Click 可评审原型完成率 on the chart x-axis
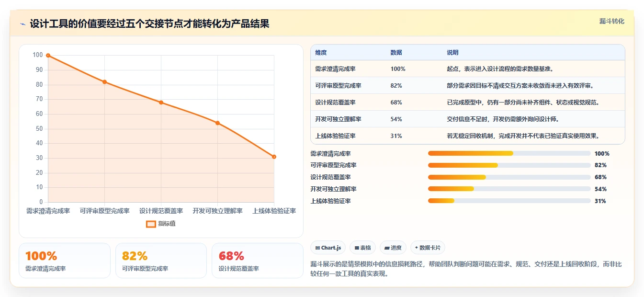 click(x=104, y=211)
